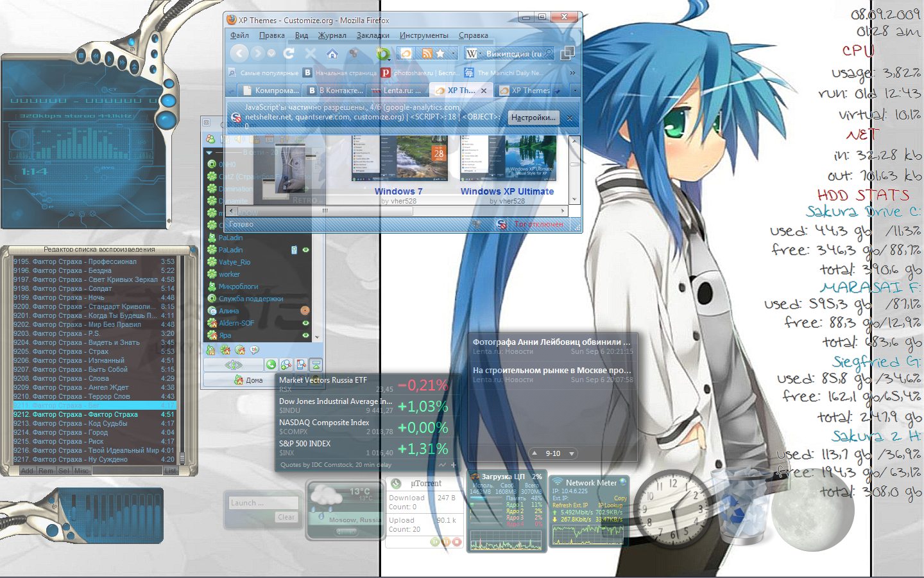This screenshot has height=578, width=924.
Task: Show the previous headlines in the news gadget
Action: pyautogui.click(x=535, y=453)
